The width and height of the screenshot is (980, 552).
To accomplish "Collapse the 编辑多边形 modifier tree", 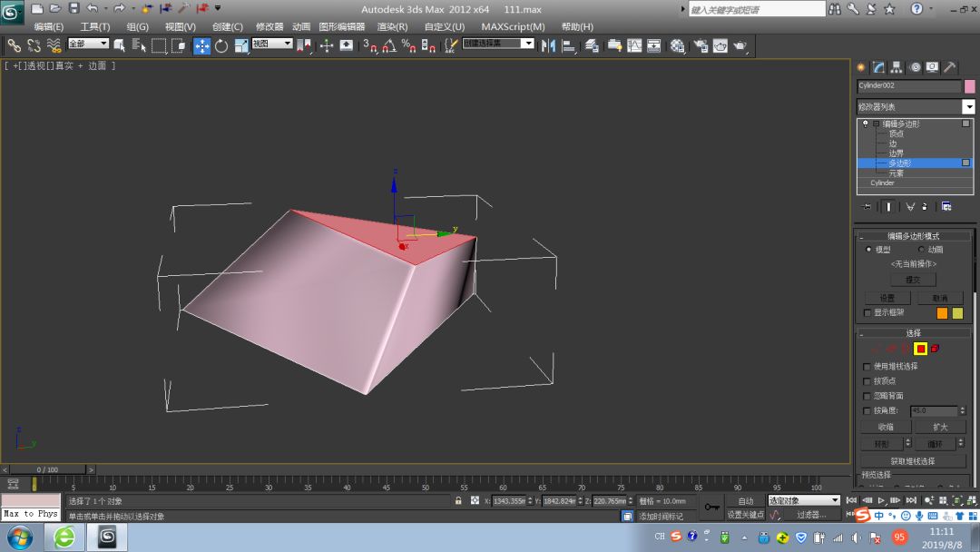I will [877, 123].
